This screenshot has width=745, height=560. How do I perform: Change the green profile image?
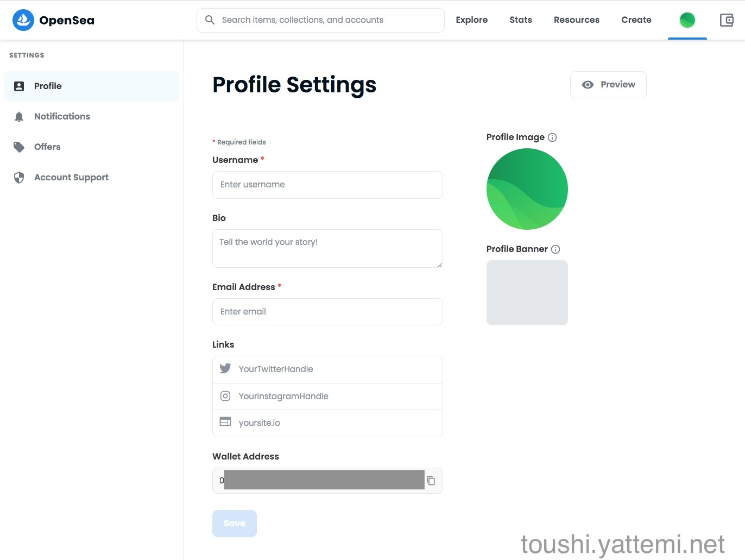527,189
